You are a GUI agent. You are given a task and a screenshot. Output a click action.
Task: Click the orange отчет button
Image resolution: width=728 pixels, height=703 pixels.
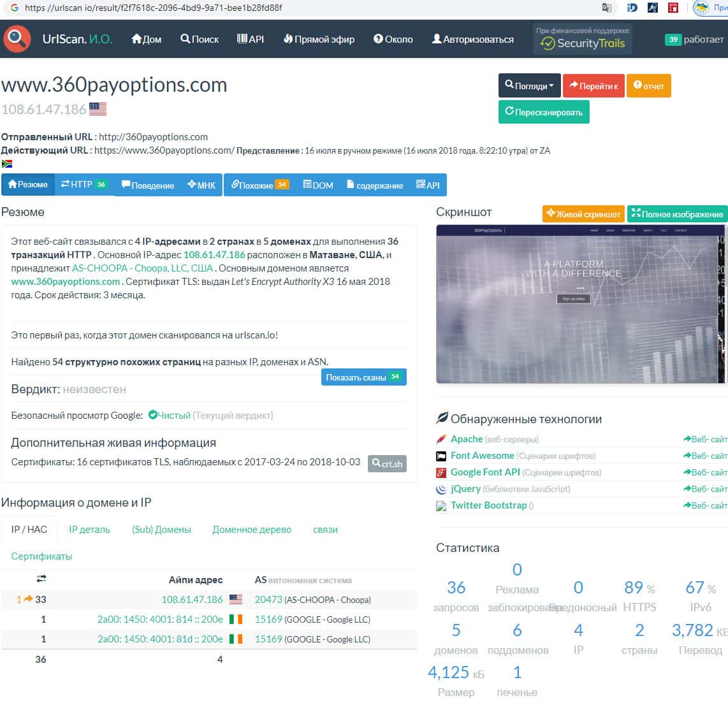click(648, 85)
